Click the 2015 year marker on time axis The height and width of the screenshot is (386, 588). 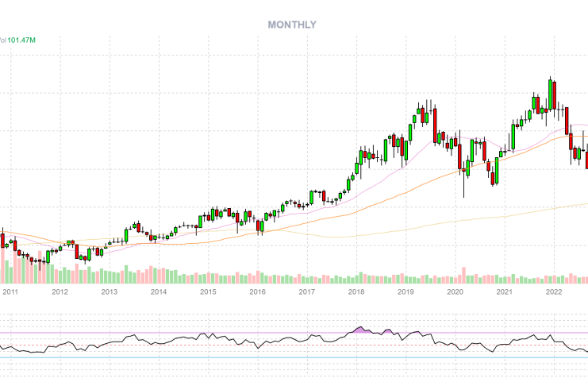208,292
